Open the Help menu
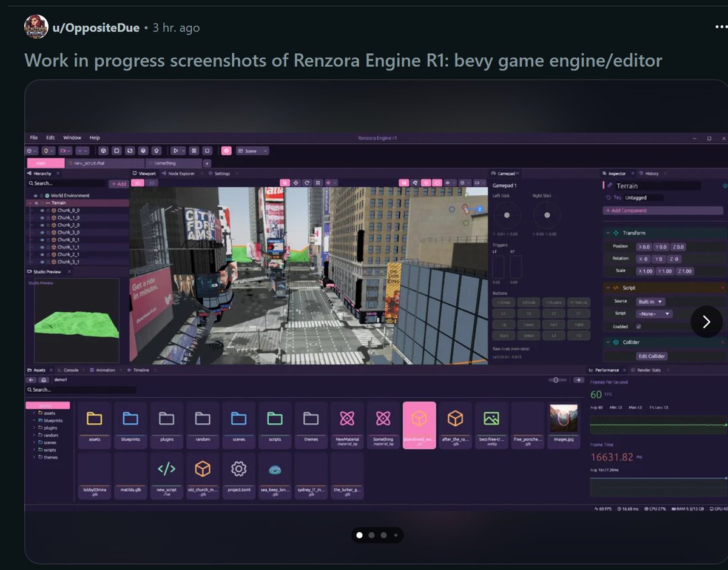728x570 pixels. (95, 138)
